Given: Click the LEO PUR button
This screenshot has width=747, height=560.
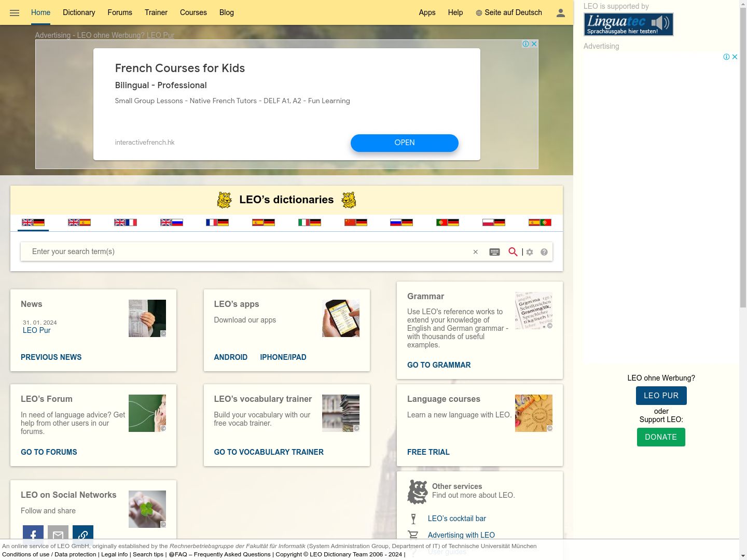Looking at the screenshot, I should click(x=661, y=396).
